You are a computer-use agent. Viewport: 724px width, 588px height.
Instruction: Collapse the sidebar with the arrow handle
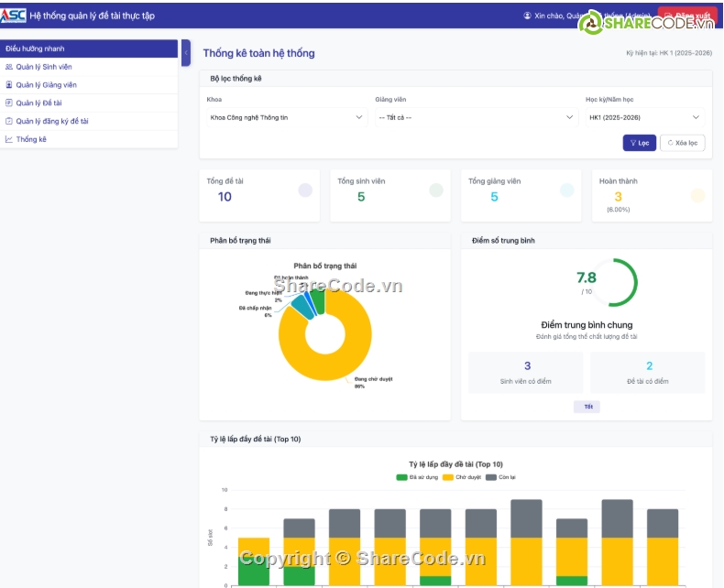click(186, 53)
